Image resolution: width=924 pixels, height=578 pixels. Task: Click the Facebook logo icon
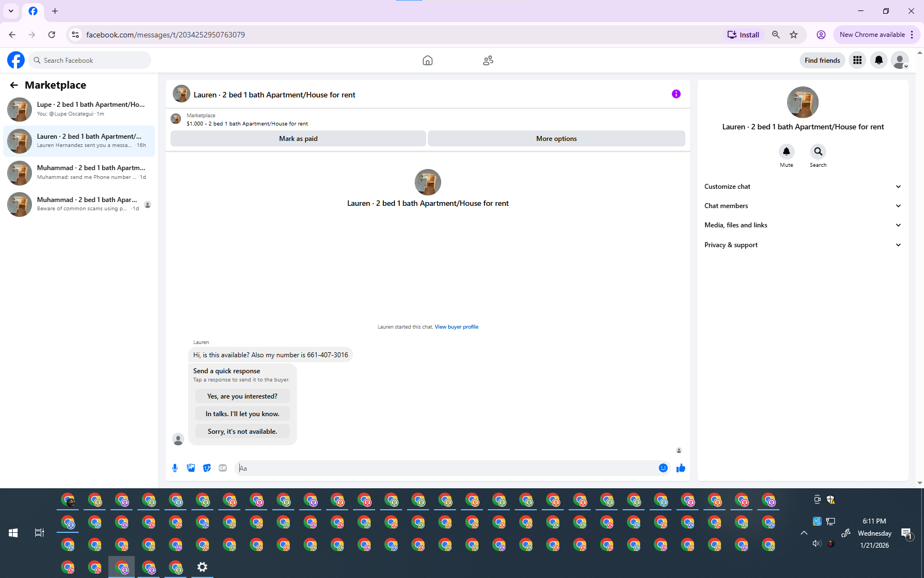point(16,60)
